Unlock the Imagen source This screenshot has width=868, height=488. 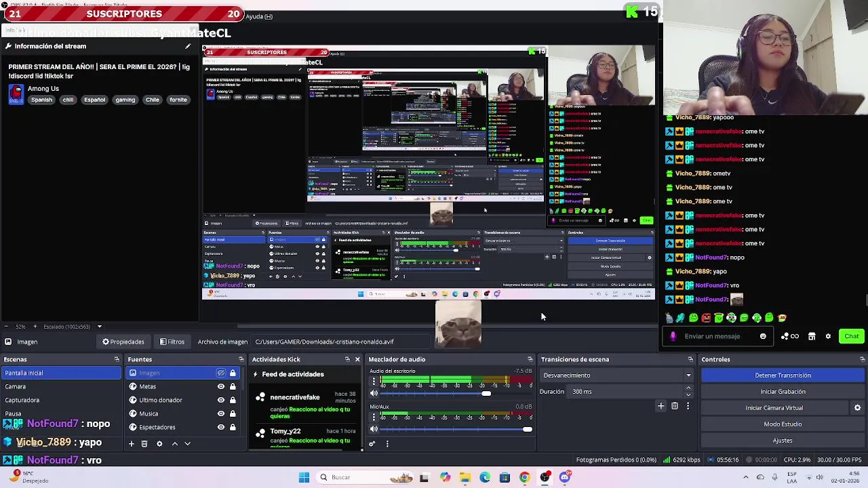[x=233, y=373]
